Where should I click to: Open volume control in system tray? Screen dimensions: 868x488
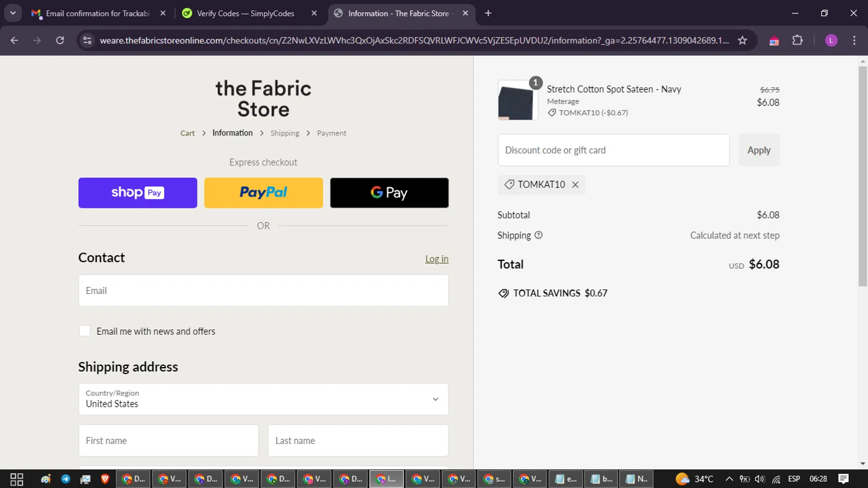[x=760, y=479]
